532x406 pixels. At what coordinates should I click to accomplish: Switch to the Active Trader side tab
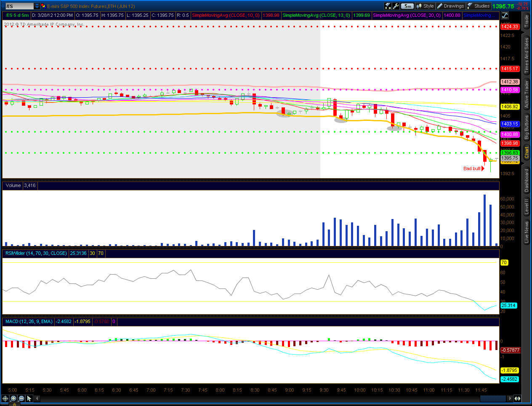tap(527, 94)
